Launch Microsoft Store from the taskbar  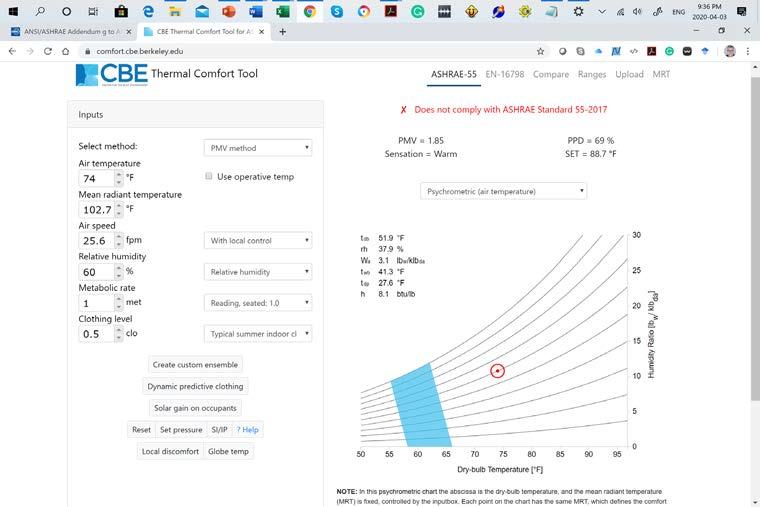click(x=121, y=11)
